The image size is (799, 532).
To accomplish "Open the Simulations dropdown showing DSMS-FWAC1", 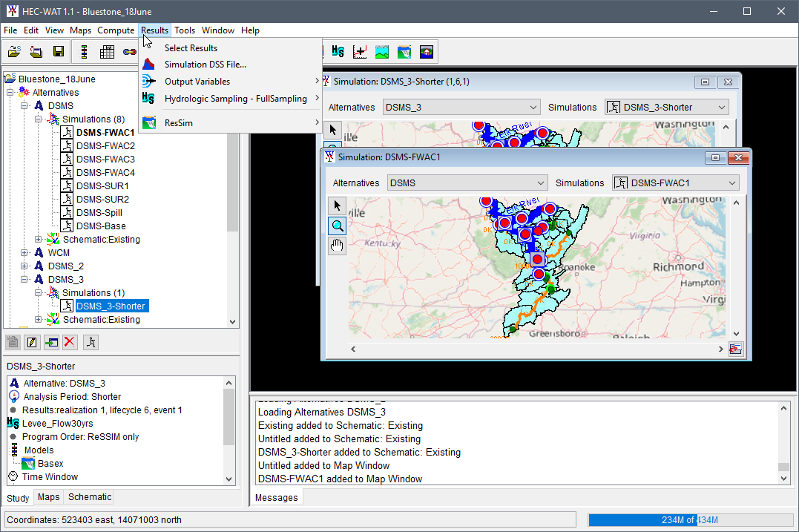I will pyautogui.click(x=675, y=183).
